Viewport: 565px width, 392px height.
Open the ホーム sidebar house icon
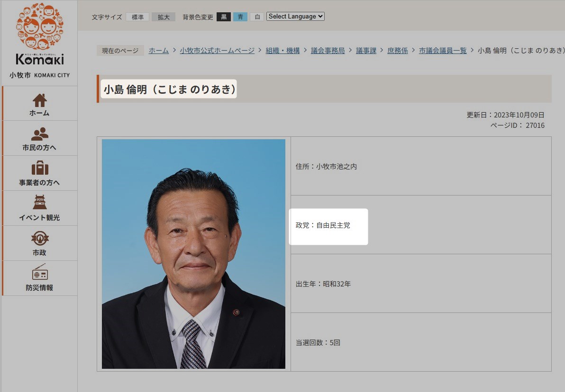(x=40, y=100)
